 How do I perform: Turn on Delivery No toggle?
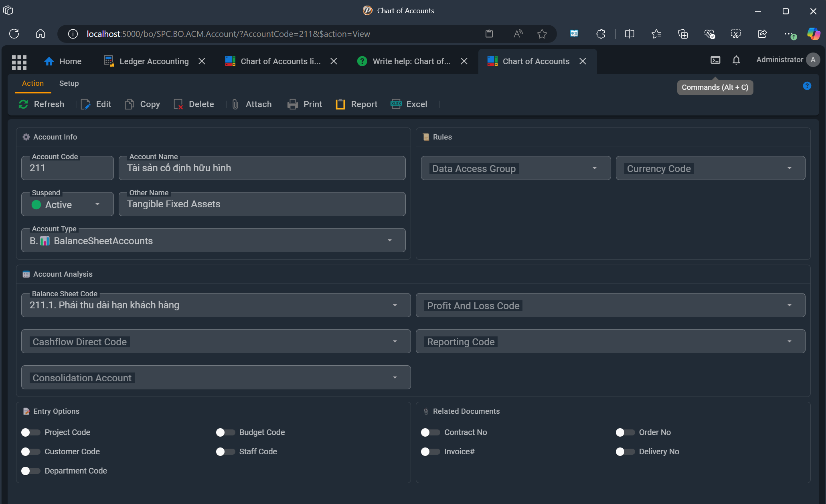(x=626, y=451)
